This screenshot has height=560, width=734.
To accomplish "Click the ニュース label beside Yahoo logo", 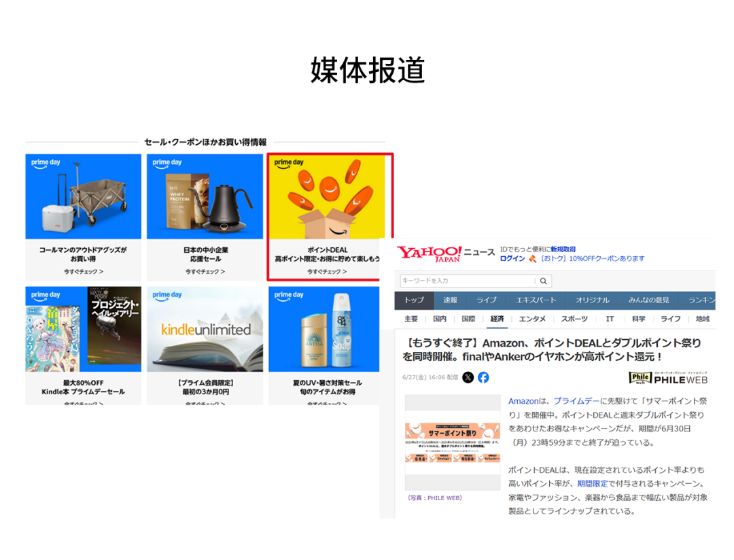I will click(479, 252).
